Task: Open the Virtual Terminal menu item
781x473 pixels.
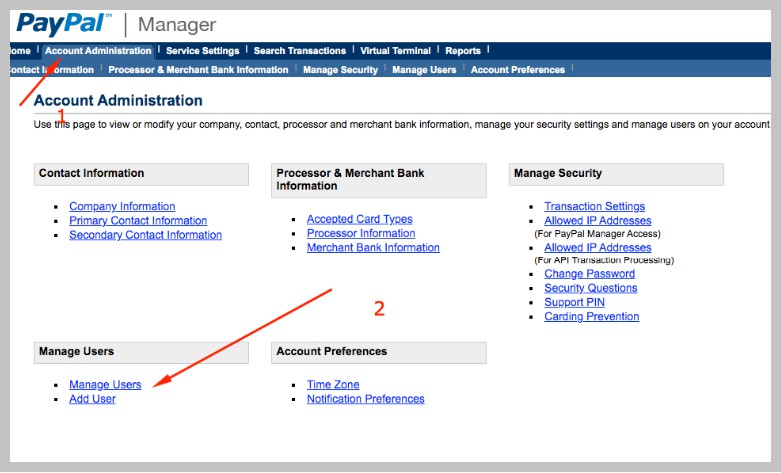Action: [395, 51]
